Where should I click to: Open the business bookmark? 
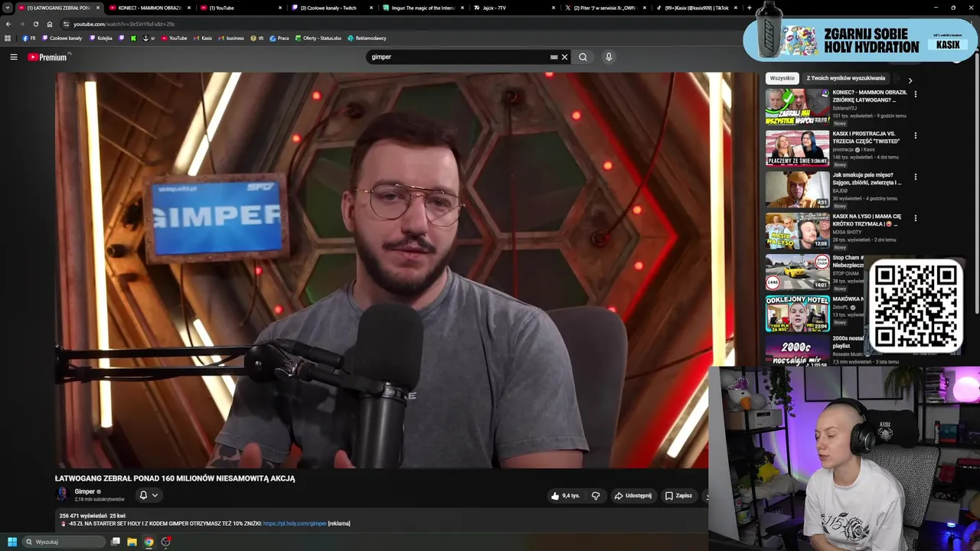click(231, 37)
